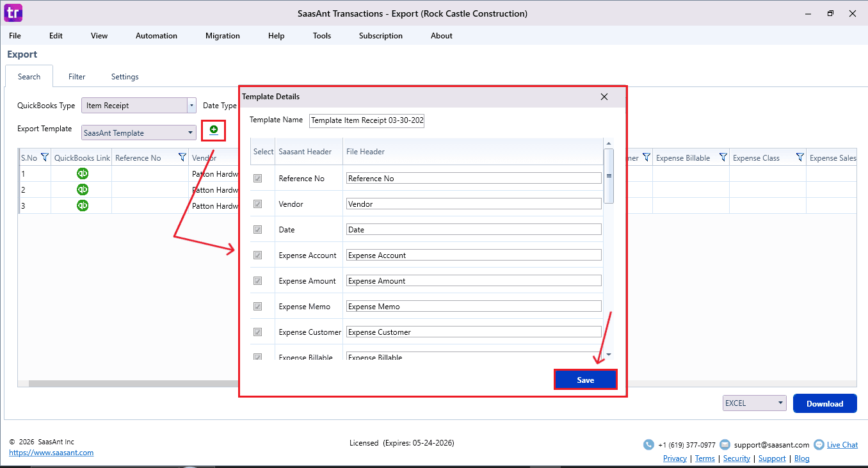Open the Subscription menu

(x=381, y=36)
